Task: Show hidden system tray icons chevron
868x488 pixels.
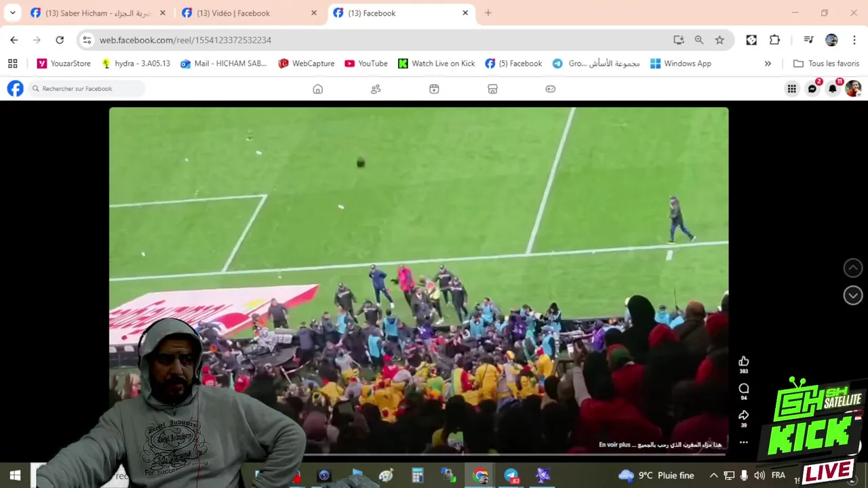Action: [x=713, y=476]
